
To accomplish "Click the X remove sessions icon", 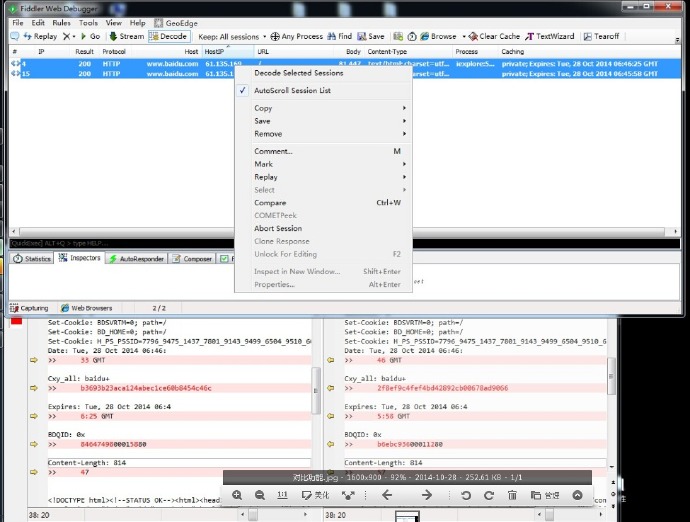I will [x=66, y=37].
